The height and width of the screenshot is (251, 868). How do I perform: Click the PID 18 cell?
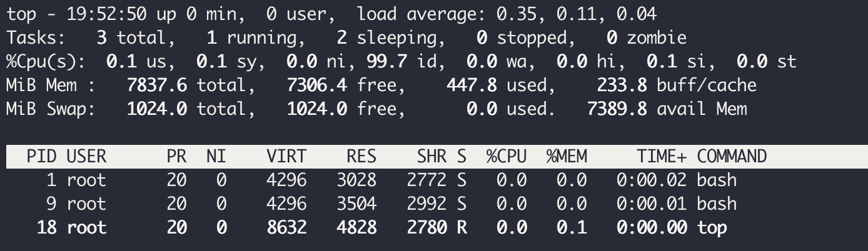click(x=46, y=227)
